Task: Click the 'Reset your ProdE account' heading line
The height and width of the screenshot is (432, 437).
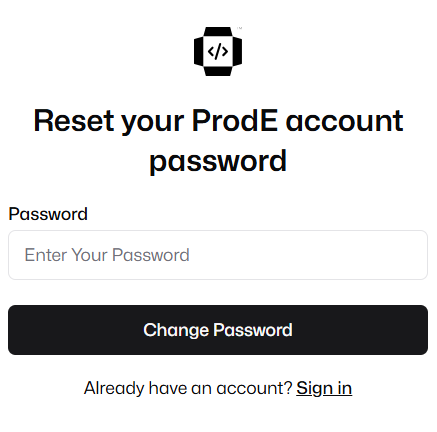Action: 219,121
